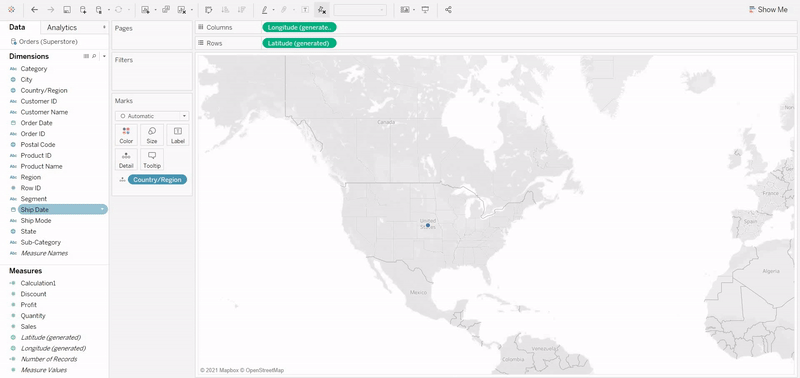This screenshot has width=800, height=378.
Task: Select the Number of Records measure
Action: [x=49, y=359]
